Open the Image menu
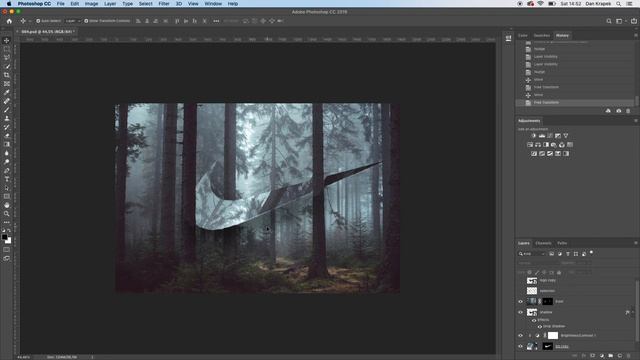This screenshot has height=360, width=640. pos(91,4)
